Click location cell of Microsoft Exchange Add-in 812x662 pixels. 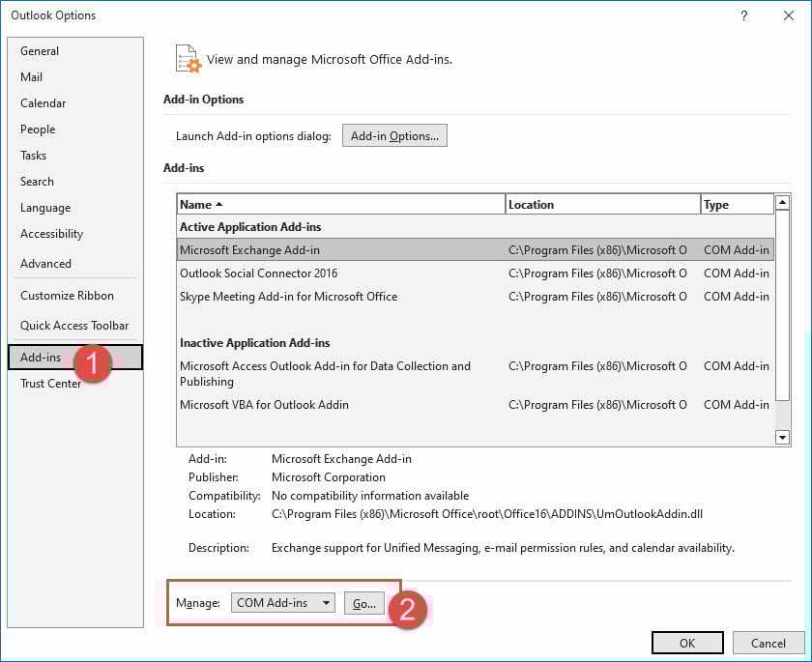pyautogui.click(x=597, y=250)
